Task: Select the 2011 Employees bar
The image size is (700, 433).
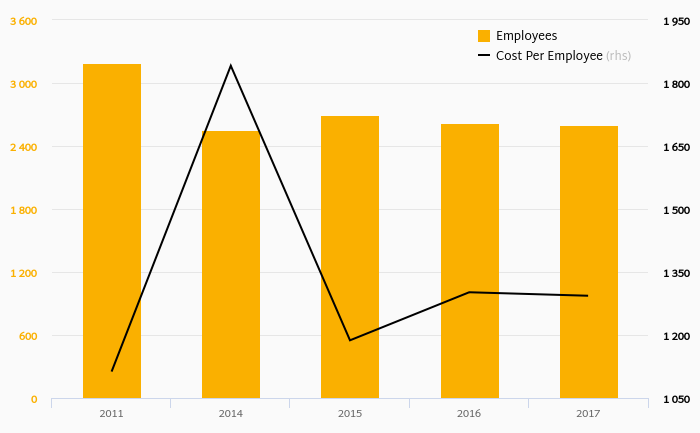Action: (112, 230)
